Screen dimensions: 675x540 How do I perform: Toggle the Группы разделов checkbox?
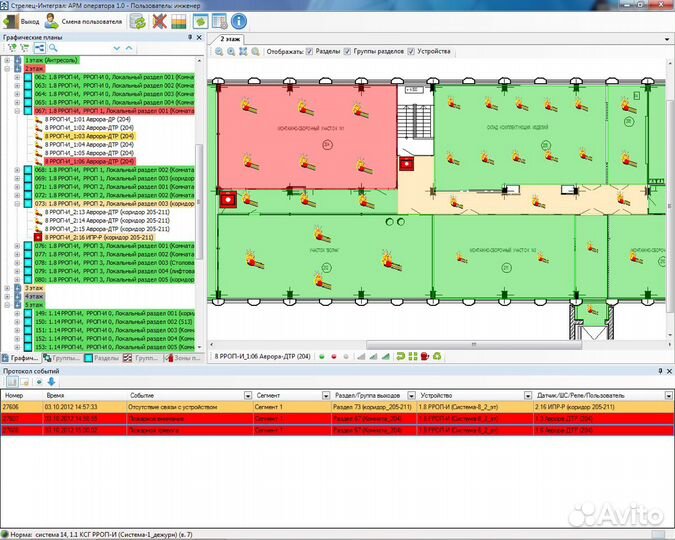point(347,51)
